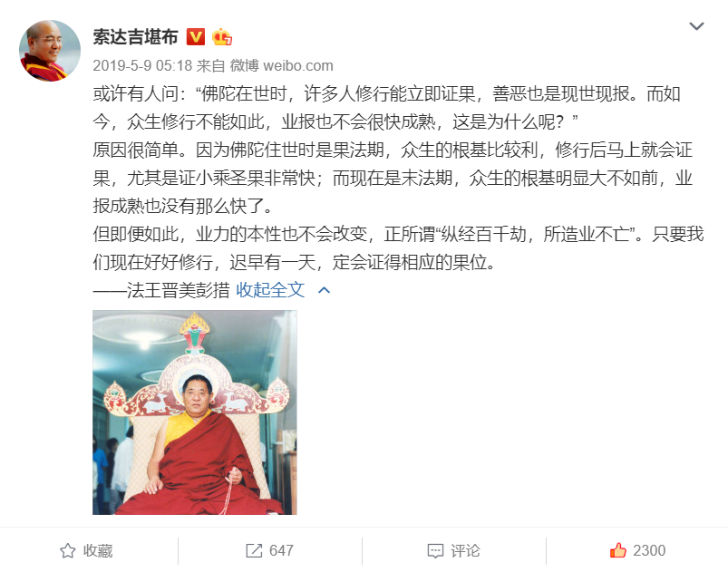Open 索达吉堪布 profile avatar
The width and height of the screenshot is (728, 572).
click(x=49, y=51)
